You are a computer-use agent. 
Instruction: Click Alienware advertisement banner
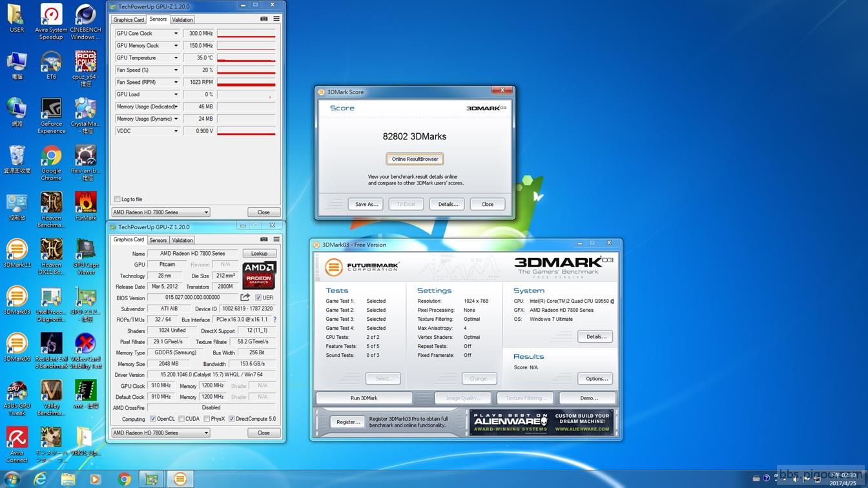pyautogui.click(x=541, y=423)
